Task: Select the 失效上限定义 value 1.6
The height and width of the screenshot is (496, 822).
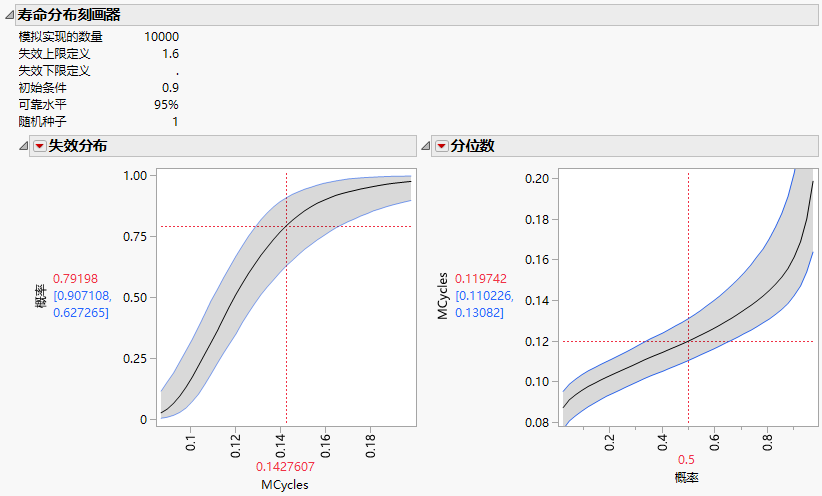Action: tap(170, 54)
